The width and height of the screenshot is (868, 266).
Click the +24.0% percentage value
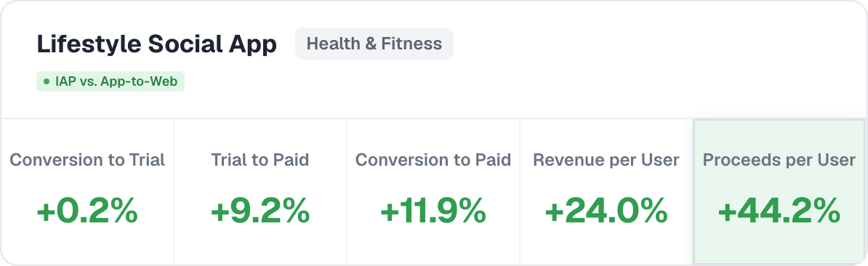(x=606, y=211)
